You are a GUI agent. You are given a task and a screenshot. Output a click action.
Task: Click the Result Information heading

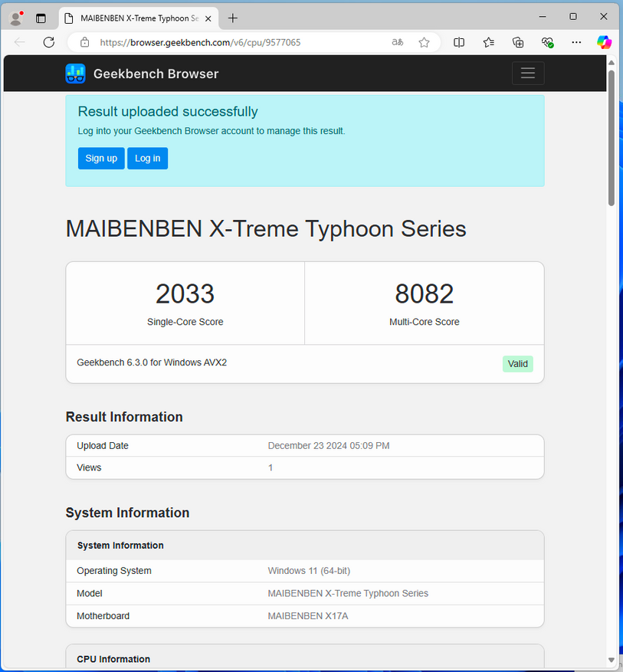(x=124, y=417)
